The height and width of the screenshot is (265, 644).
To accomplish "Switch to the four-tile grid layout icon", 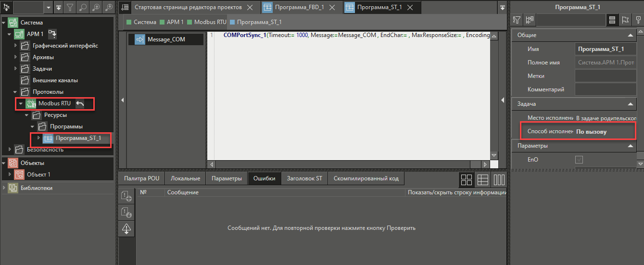I will [x=467, y=179].
